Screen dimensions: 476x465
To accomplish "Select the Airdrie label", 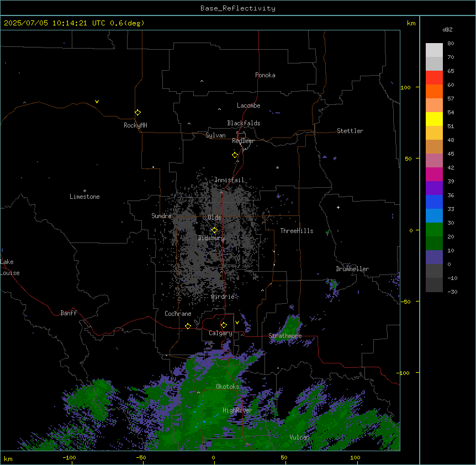I will pos(223,297).
